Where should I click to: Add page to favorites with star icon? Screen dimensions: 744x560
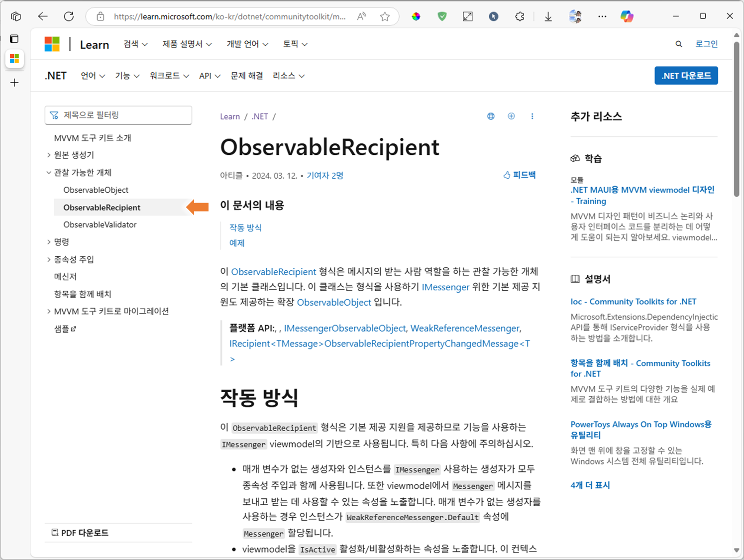[385, 16]
